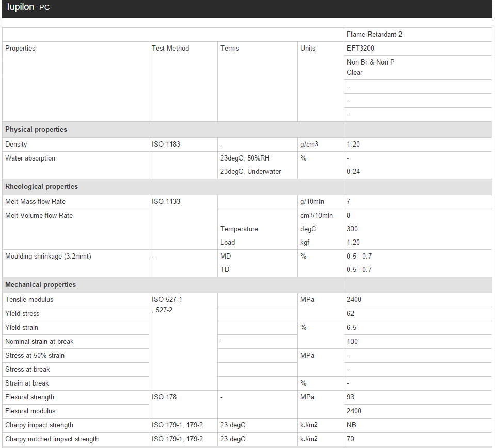Image resolution: width=496 pixels, height=448 pixels.
Task: Click the Yield stress value 62
Action: pyautogui.click(x=350, y=314)
